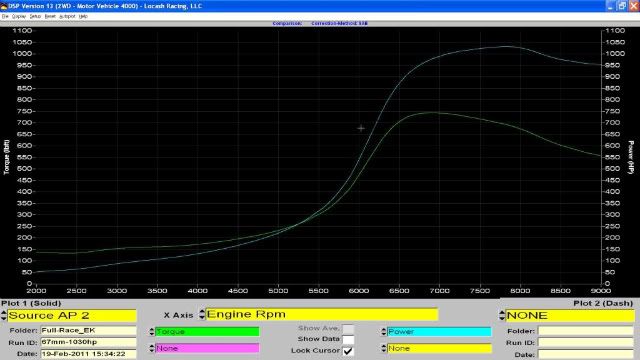Click the stepper arrows beside magenta None field
This screenshot has width=640, height=360.
point(152,348)
